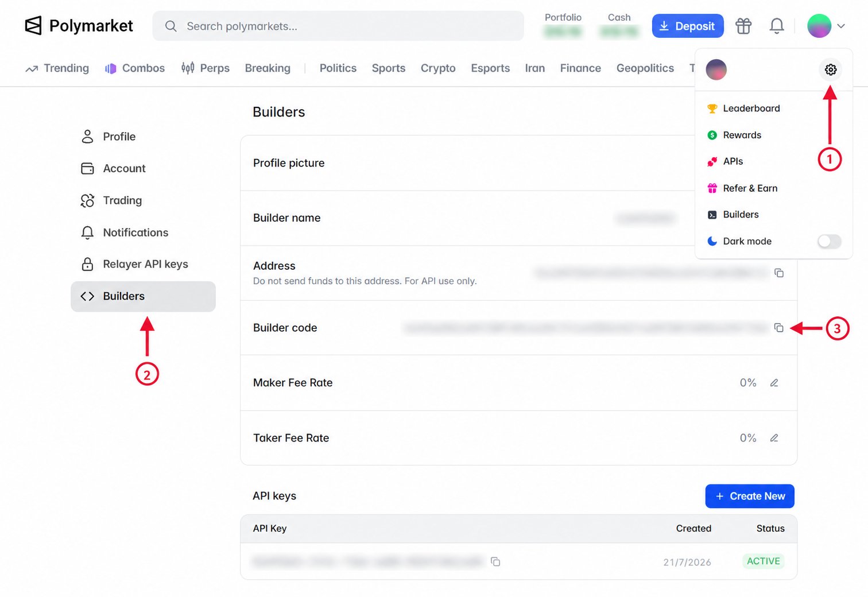This screenshot has width=868, height=597.
Task: Copy the API key in table row
Action: pyautogui.click(x=495, y=562)
